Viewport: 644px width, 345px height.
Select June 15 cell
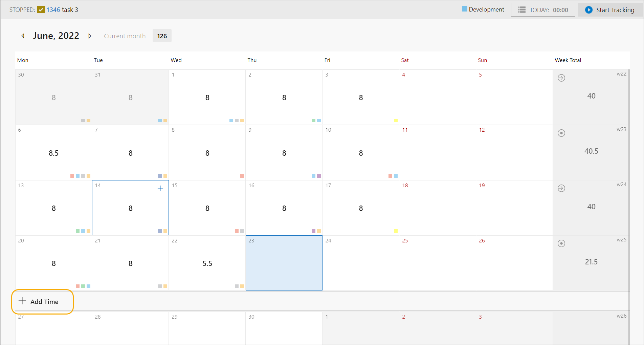[x=207, y=208]
